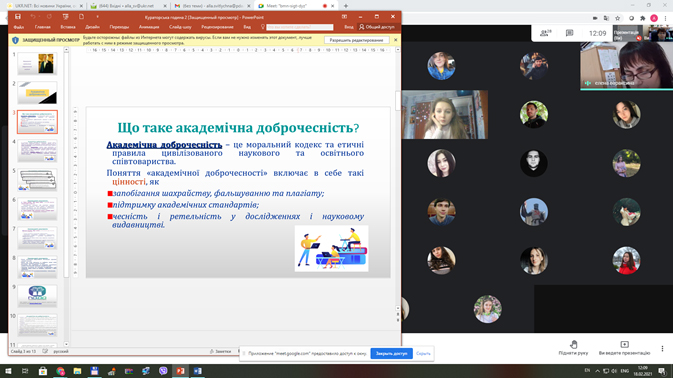Switch to the Рецензирование ribbon tab
Image resolution: width=673 pixels, height=378 pixels.
(217, 27)
